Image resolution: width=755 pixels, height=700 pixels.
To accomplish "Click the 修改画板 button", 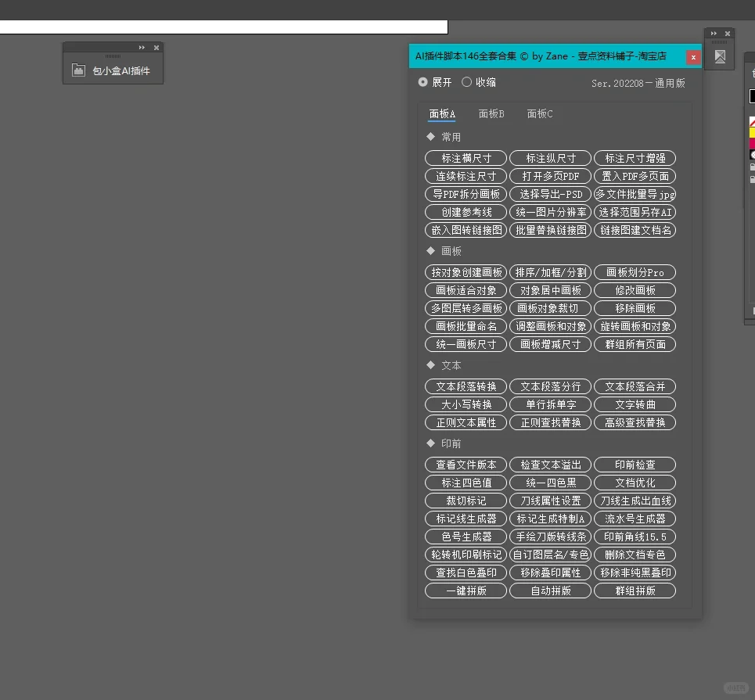I will (635, 290).
